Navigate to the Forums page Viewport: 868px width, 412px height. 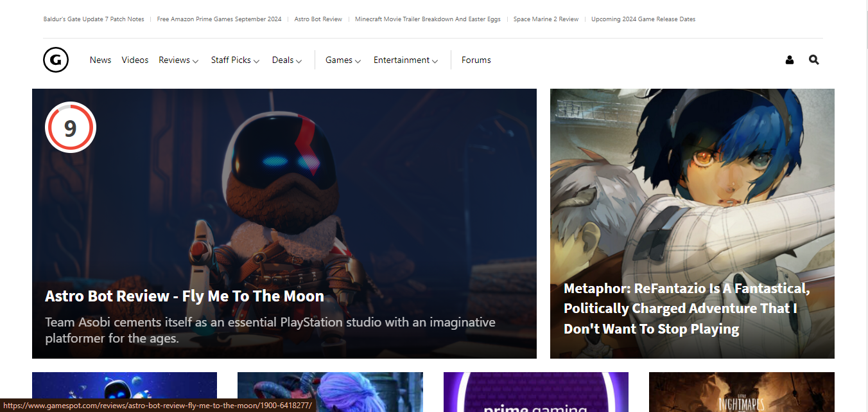pyautogui.click(x=476, y=60)
